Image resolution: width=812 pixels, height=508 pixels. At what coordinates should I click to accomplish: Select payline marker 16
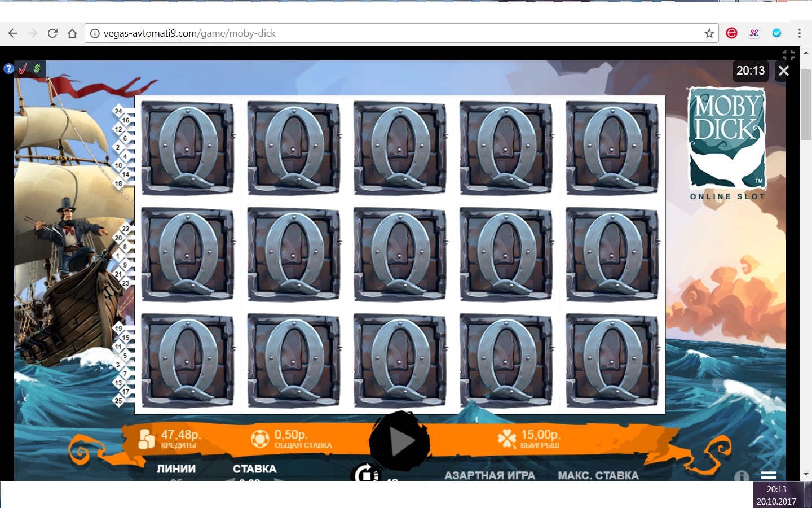tap(126, 120)
